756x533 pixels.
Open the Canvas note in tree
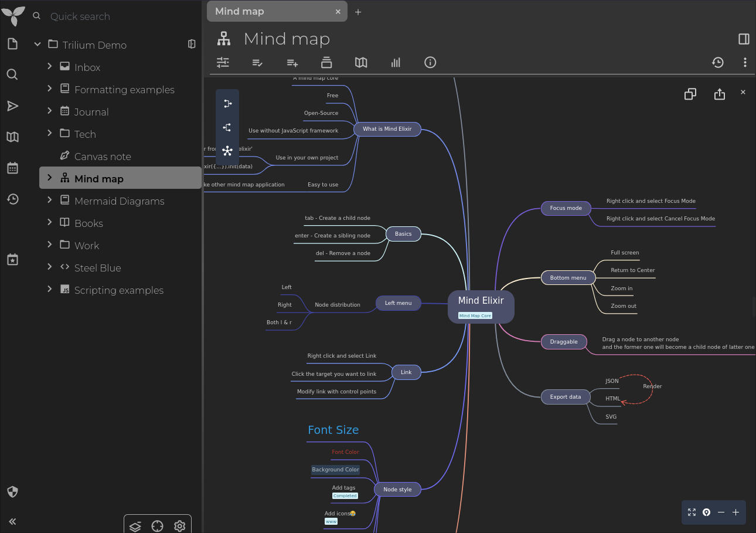pyautogui.click(x=103, y=157)
